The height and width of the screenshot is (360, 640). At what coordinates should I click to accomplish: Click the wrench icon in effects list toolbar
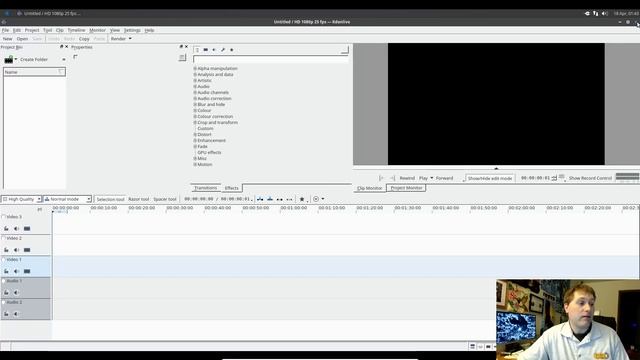pyautogui.click(x=223, y=50)
